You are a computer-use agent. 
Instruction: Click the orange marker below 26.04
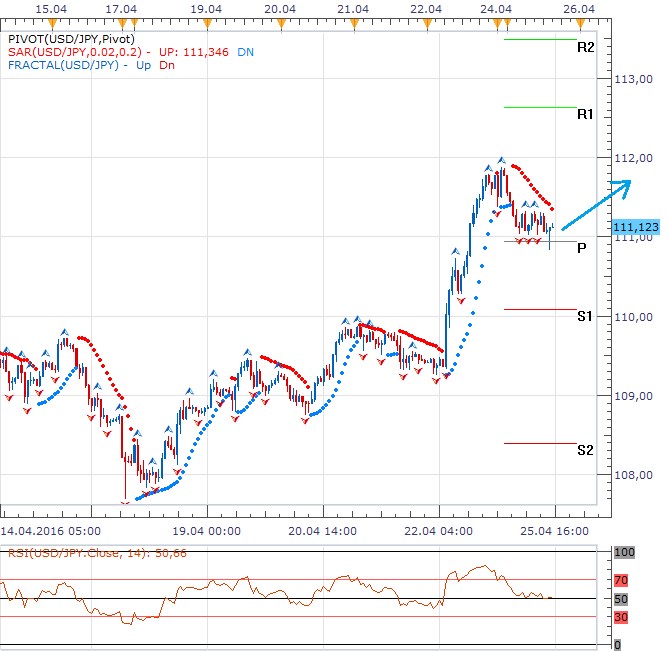tap(581, 23)
